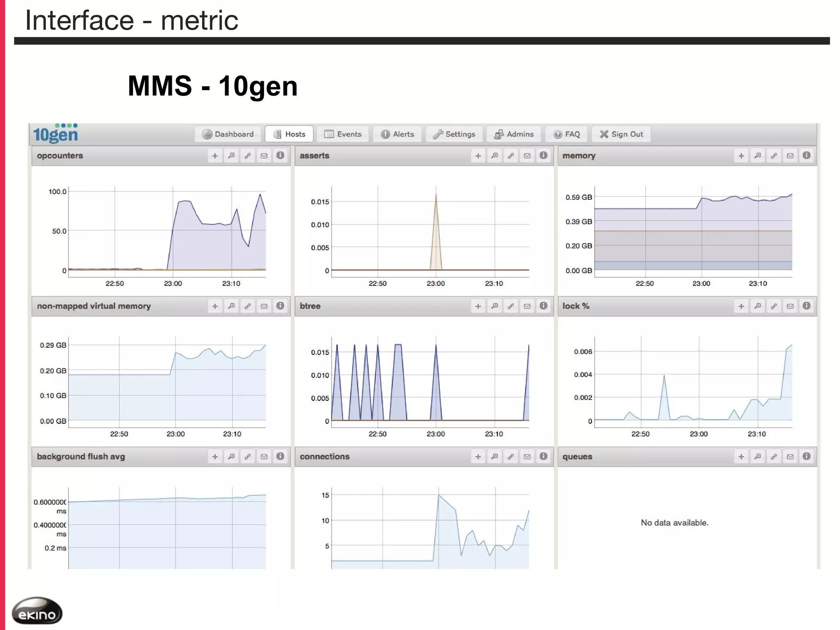Click the link icon on opcounters panel
This screenshot has width=840, height=630.
click(248, 156)
